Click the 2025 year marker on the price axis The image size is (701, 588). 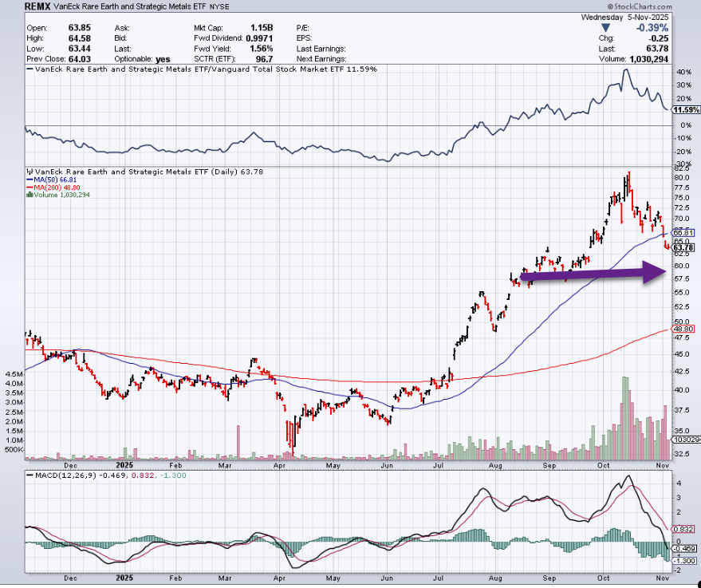(x=124, y=464)
